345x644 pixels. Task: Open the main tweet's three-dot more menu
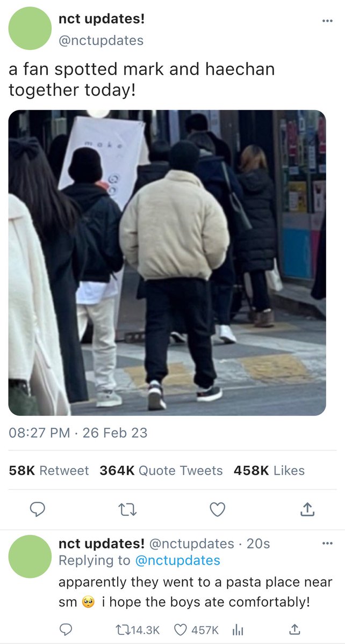(x=327, y=21)
